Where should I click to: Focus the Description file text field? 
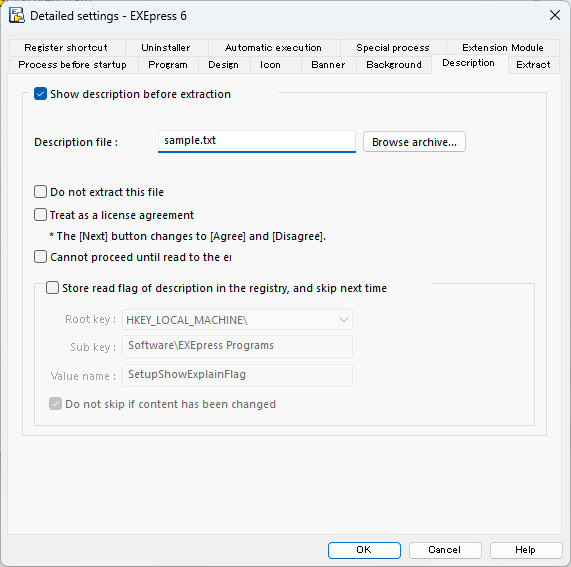[x=257, y=141]
